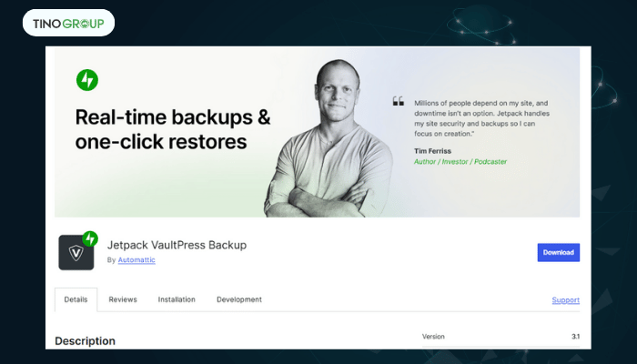Click the Description heading
Screen dimensions: 637x364
click(85, 341)
